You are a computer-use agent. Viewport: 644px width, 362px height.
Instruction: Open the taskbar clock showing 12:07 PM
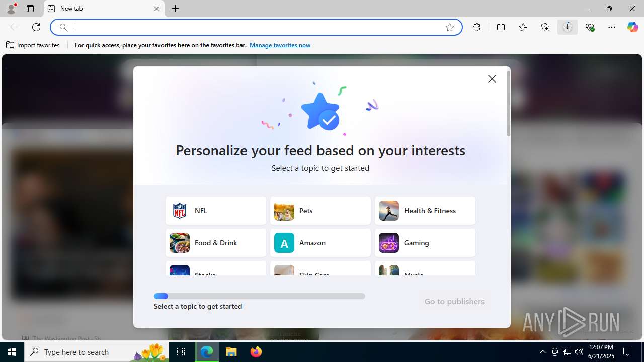tap(601, 352)
